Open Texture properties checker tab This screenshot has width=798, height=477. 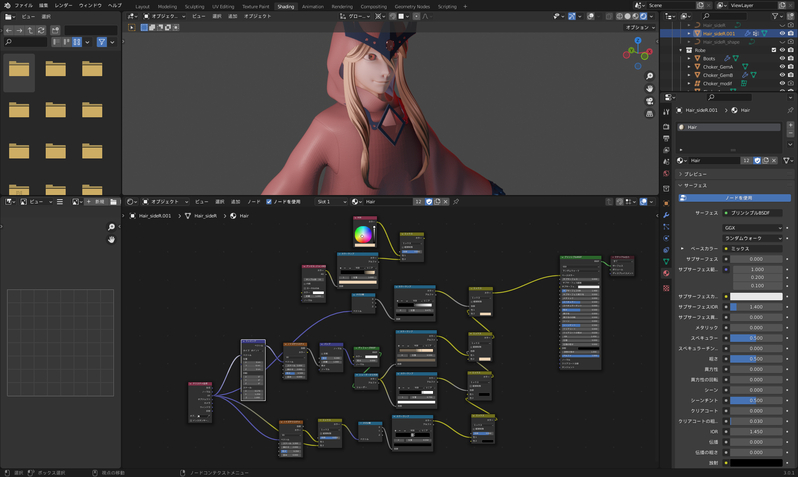pyautogui.click(x=666, y=288)
